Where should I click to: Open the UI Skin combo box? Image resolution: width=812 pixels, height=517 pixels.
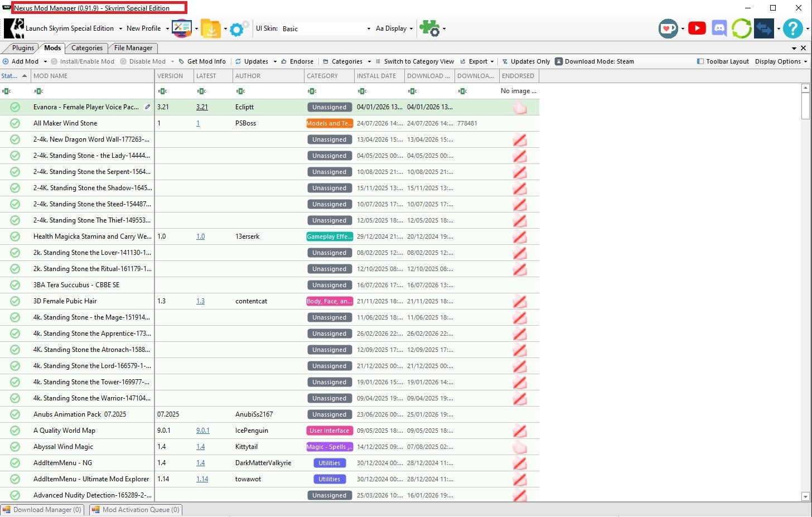point(326,28)
